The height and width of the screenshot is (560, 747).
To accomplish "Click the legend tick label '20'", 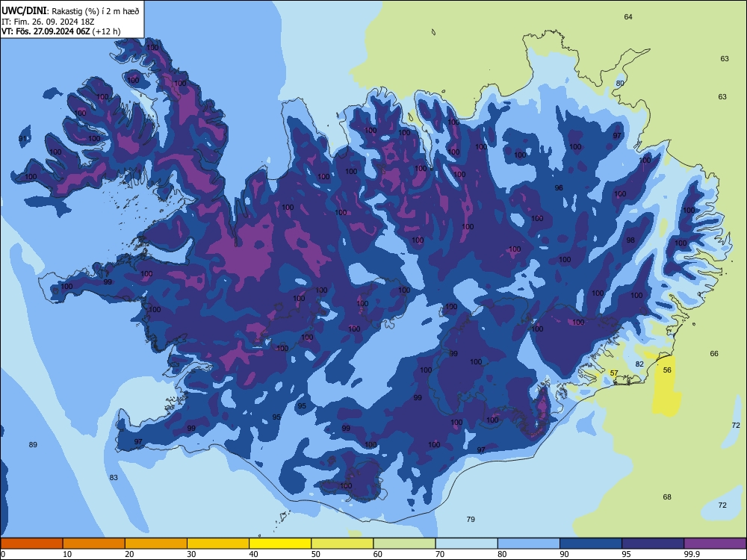I will (x=129, y=554).
